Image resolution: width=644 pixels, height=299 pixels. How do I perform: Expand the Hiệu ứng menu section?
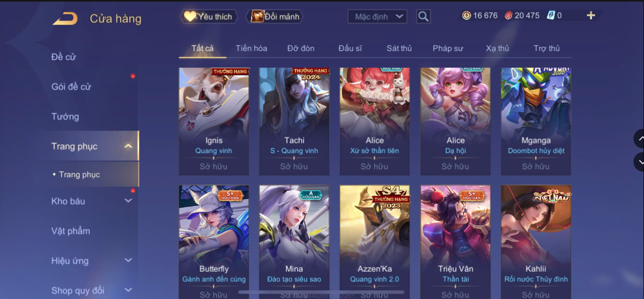pyautogui.click(x=128, y=260)
